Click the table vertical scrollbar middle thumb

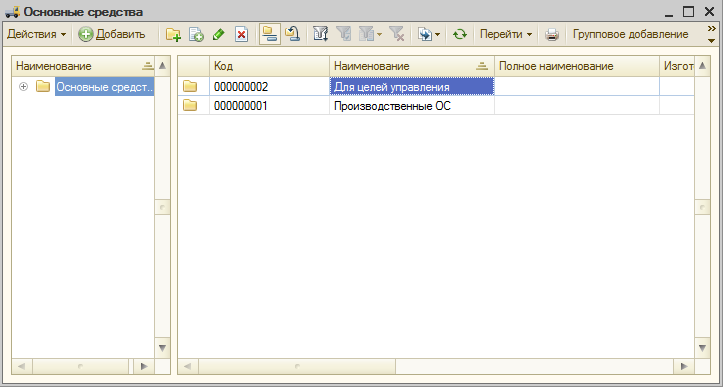tap(702, 208)
